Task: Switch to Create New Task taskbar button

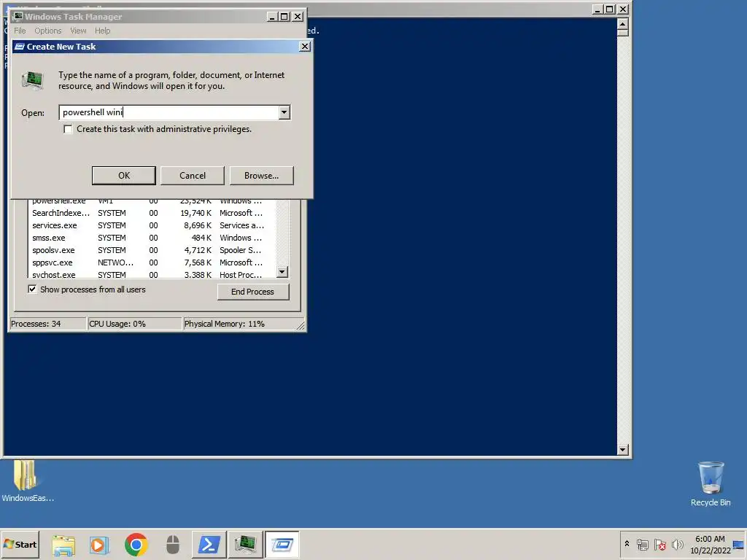Action: (282, 544)
